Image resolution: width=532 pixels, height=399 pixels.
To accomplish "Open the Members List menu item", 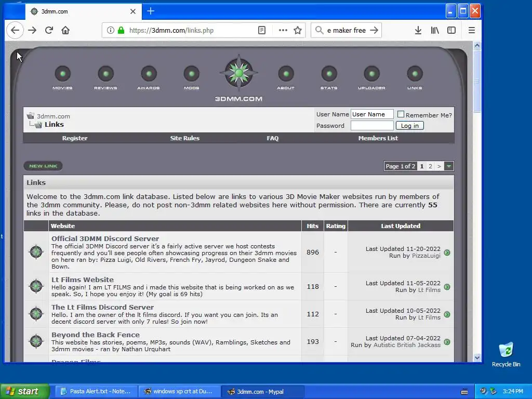I will [378, 138].
